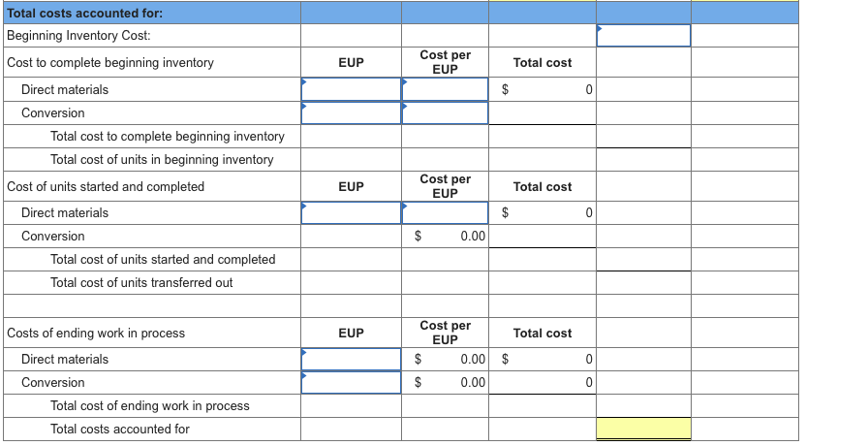Viewport: 868px width, 446px height.
Task: Click 'Direct materials' label under units started and completed
Action: point(65,212)
